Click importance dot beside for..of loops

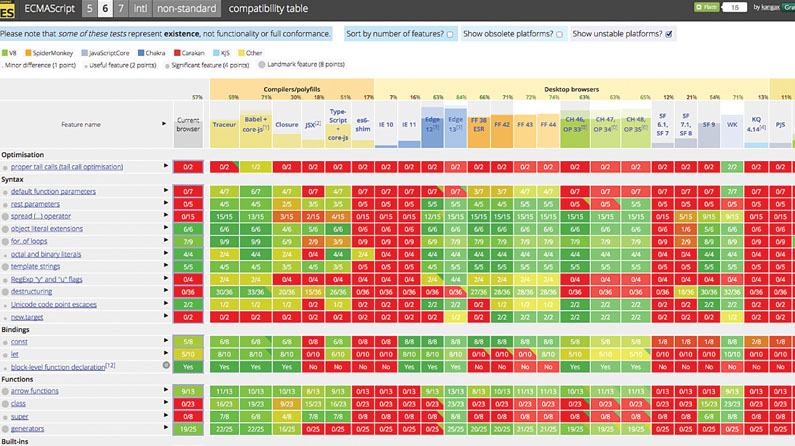tap(5, 241)
